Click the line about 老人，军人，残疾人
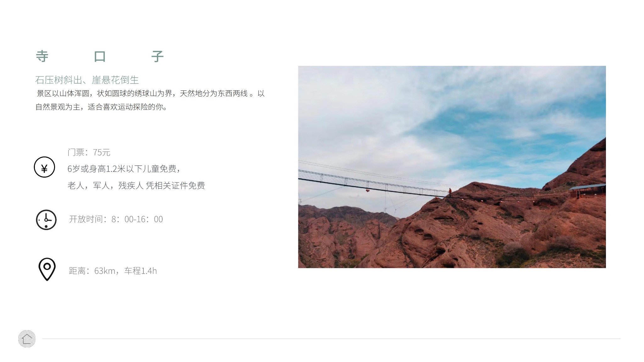644x362 pixels. pos(136,185)
